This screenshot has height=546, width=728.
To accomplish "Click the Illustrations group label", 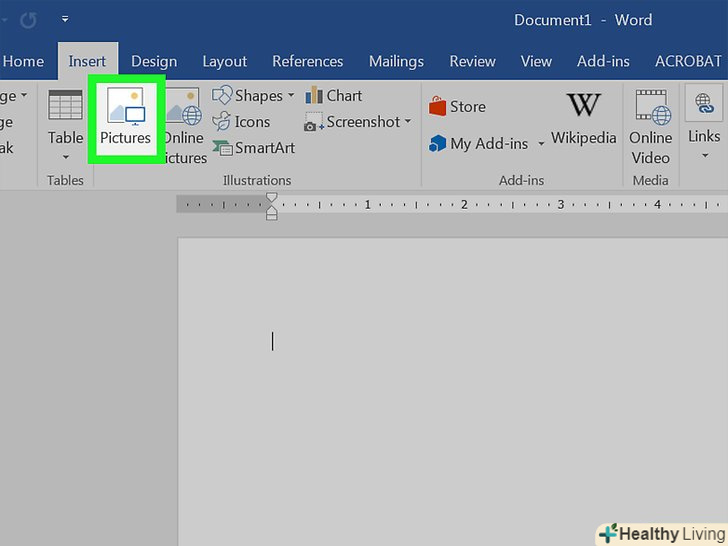I will (257, 180).
